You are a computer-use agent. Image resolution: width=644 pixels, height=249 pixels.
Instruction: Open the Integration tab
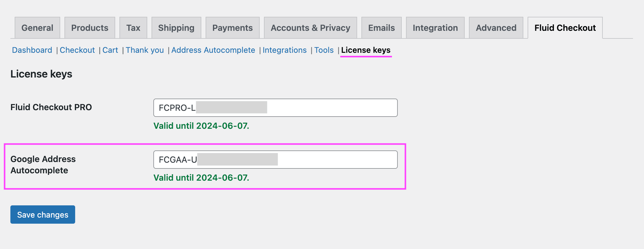435,28
